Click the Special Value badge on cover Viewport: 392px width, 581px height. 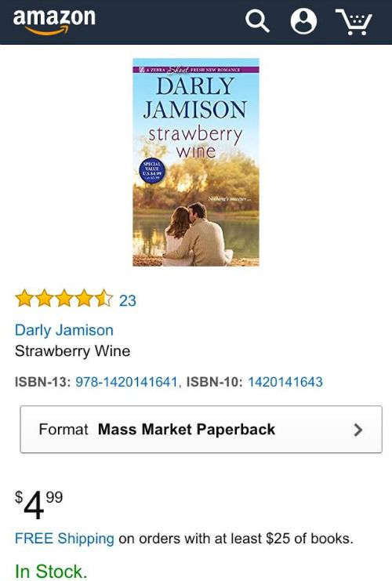click(x=152, y=172)
